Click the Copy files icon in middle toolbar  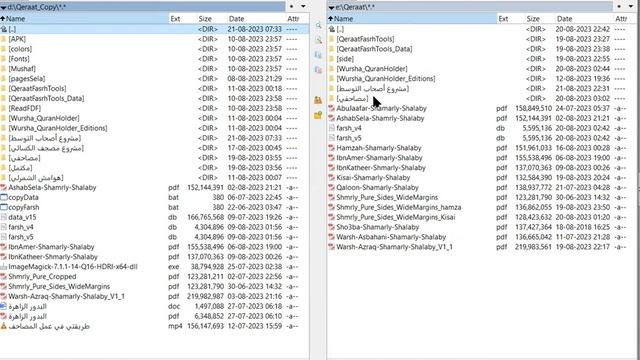(318, 55)
